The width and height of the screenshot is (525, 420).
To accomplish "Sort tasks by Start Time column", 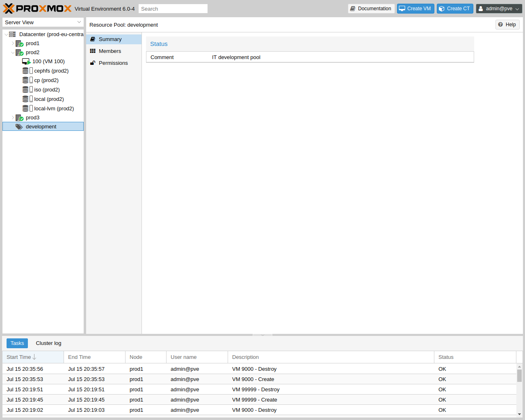I will click(19, 357).
